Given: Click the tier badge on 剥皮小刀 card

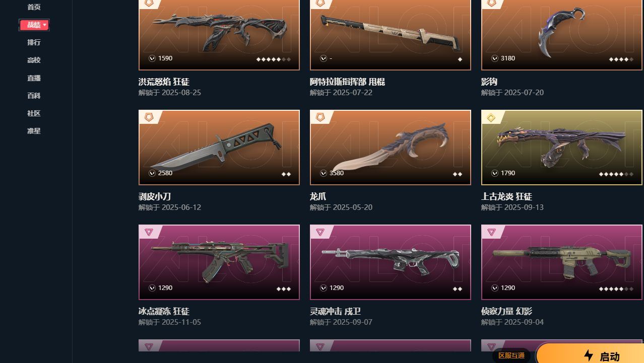Looking at the screenshot, I should pyautogui.click(x=149, y=117).
